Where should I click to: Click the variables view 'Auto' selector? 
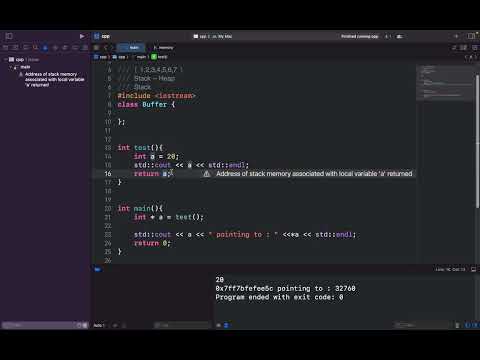99,325
